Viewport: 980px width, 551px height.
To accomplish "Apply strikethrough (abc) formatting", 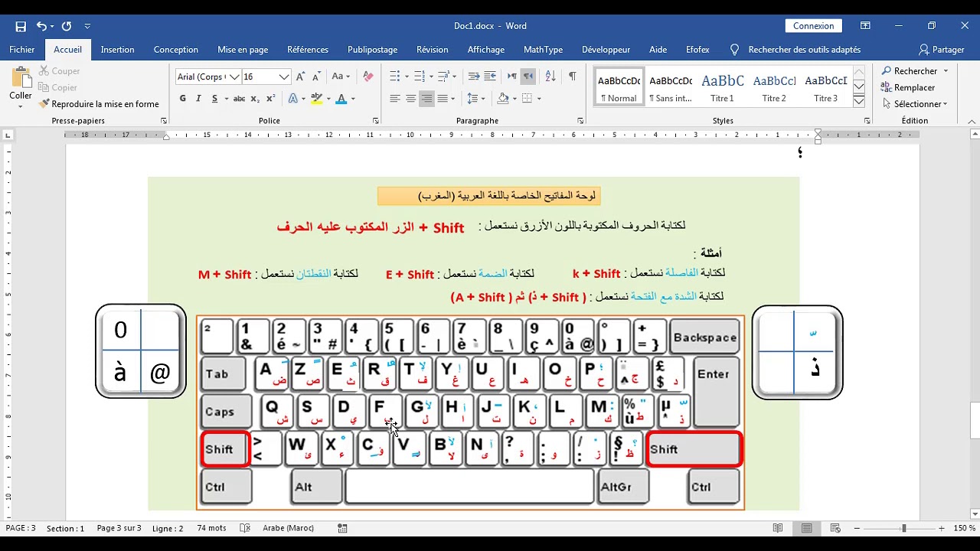I will pyautogui.click(x=239, y=99).
